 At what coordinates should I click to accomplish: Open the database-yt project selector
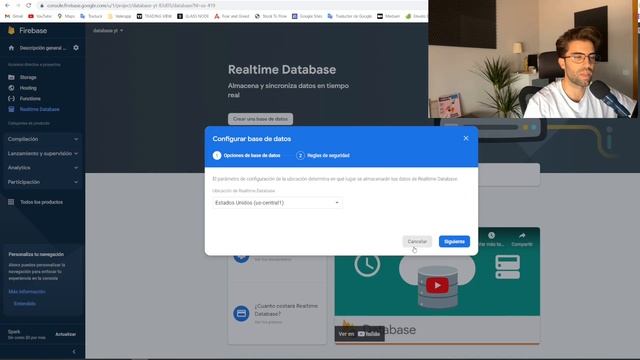[x=108, y=31]
